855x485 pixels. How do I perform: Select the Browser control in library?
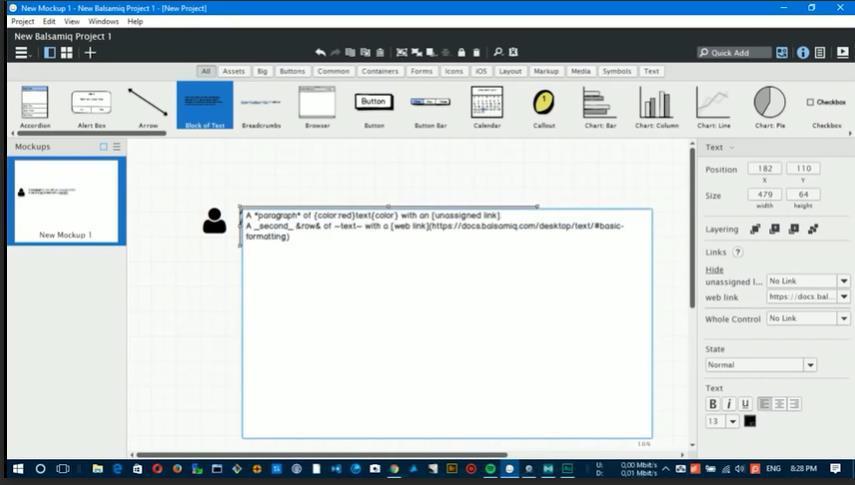tap(317, 106)
